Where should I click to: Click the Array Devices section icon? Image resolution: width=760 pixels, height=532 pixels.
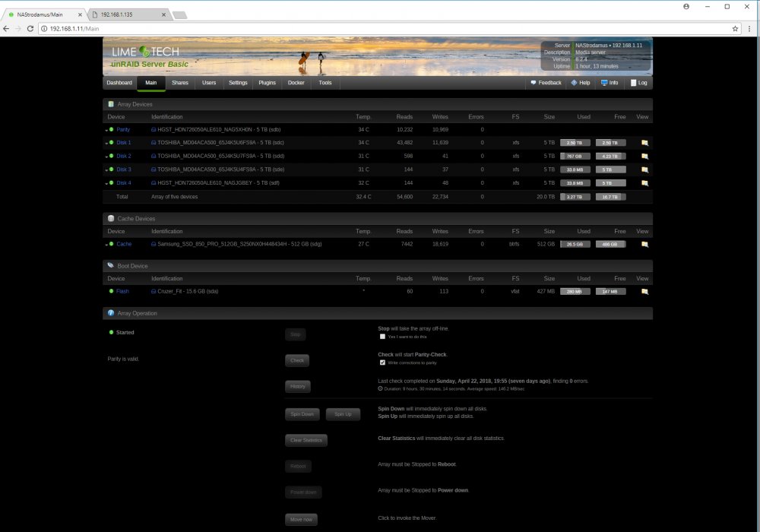111,104
